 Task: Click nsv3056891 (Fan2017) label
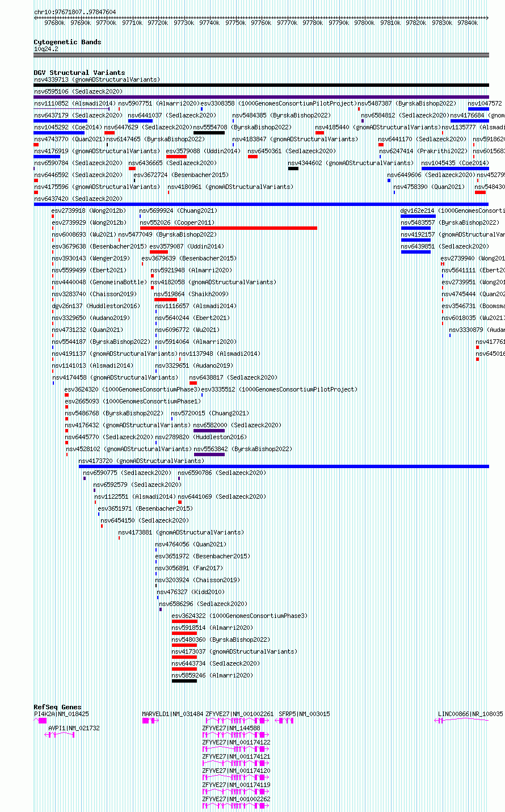pyautogui.click(x=190, y=568)
